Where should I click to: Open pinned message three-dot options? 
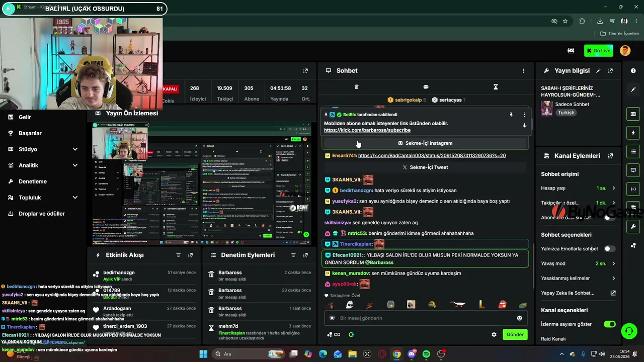524,115
